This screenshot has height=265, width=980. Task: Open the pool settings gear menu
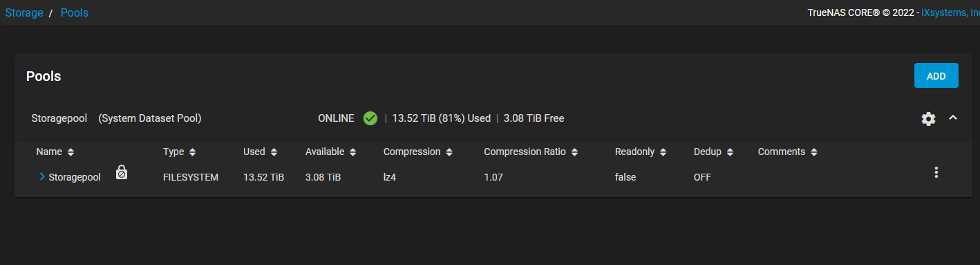pyautogui.click(x=928, y=119)
